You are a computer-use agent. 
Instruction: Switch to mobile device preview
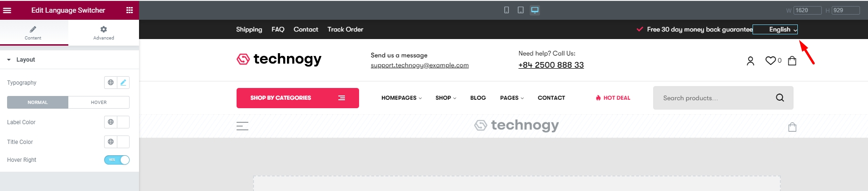coord(507,10)
